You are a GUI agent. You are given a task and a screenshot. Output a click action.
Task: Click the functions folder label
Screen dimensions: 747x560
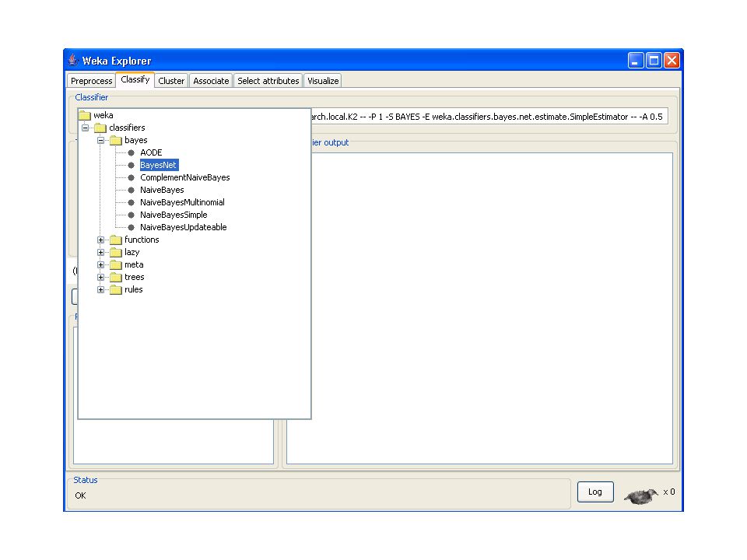coord(142,240)
